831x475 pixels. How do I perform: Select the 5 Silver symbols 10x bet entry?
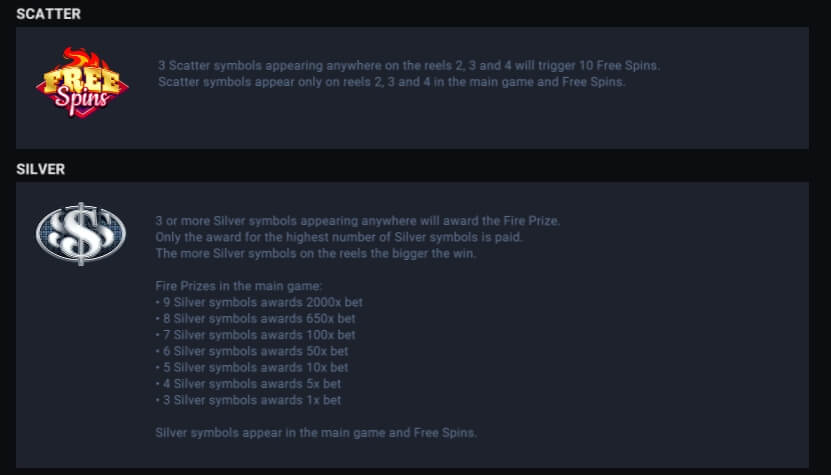pyautogui.click(x=252, y=367)
